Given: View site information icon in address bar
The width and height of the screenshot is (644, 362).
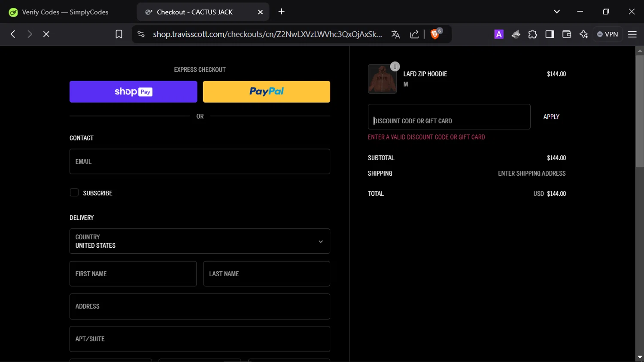Looking at the screenshot, I should click(141, 34).
